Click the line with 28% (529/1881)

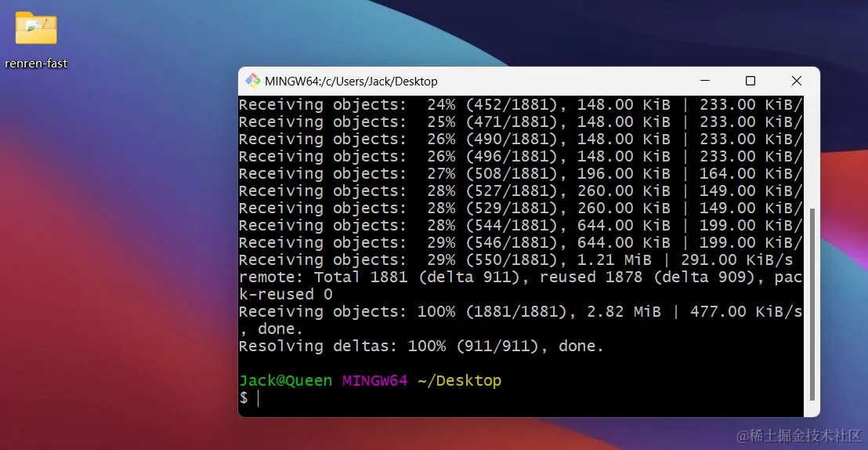(520, 208)
